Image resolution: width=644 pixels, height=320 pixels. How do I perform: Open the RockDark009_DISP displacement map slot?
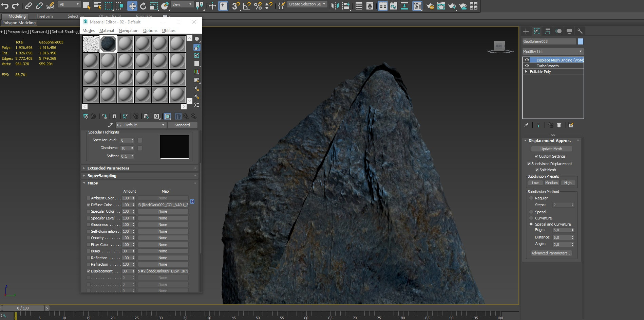pos(163,271)
